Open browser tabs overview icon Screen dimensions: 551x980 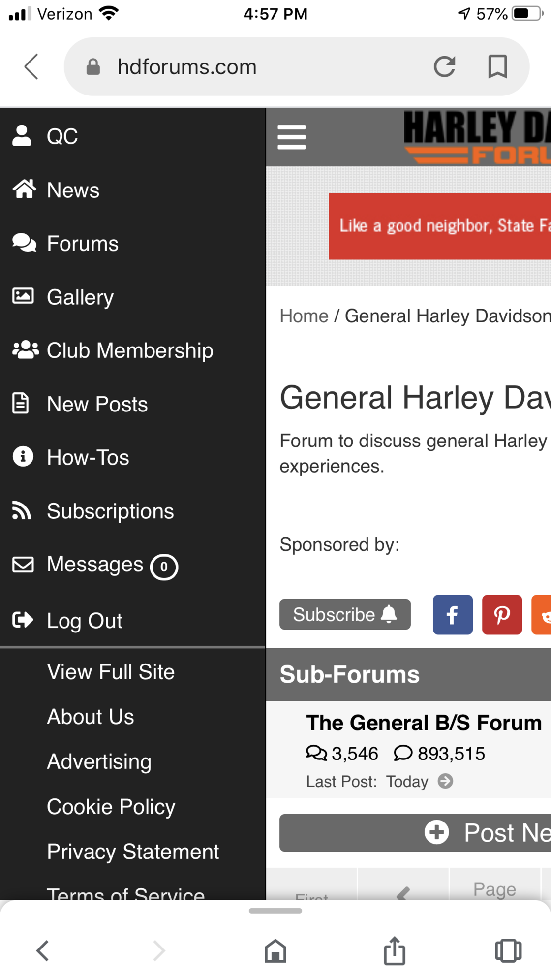tap(508, 950)
